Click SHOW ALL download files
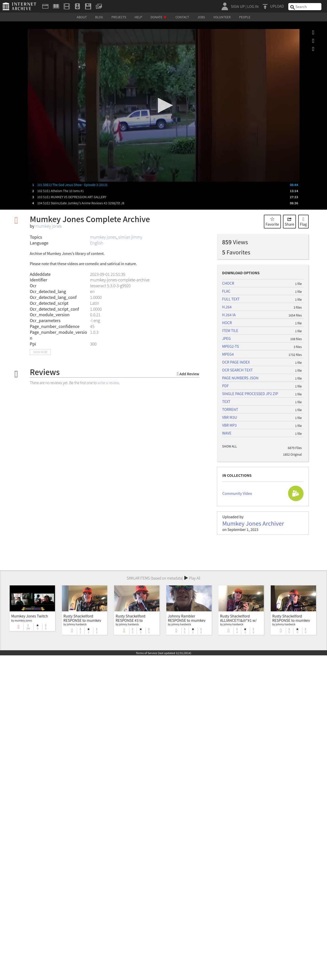The height and width of the screenshot is (980, 327). (x=229, y=446)
